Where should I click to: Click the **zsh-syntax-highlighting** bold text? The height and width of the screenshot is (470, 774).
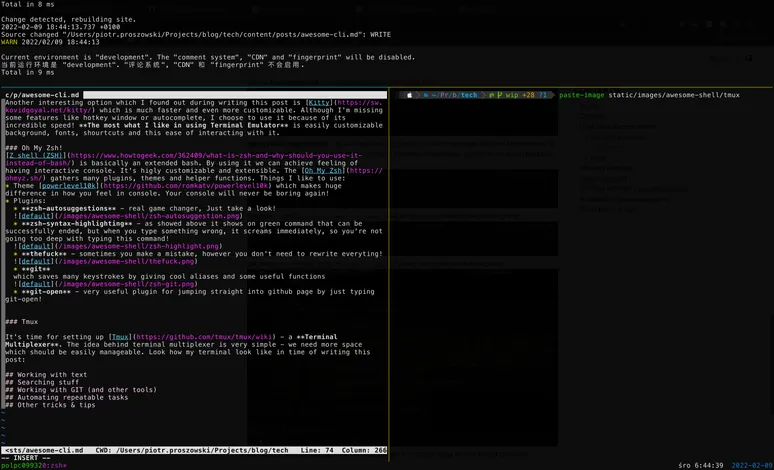77,224
